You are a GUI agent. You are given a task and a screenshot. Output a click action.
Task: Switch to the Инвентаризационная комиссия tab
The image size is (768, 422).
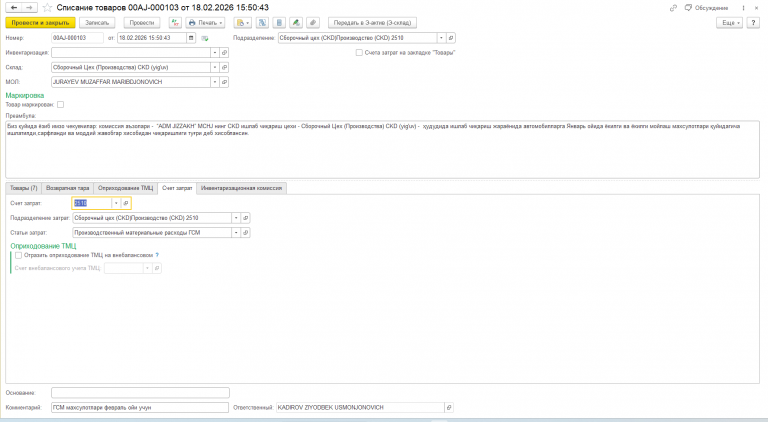[241, 188]
